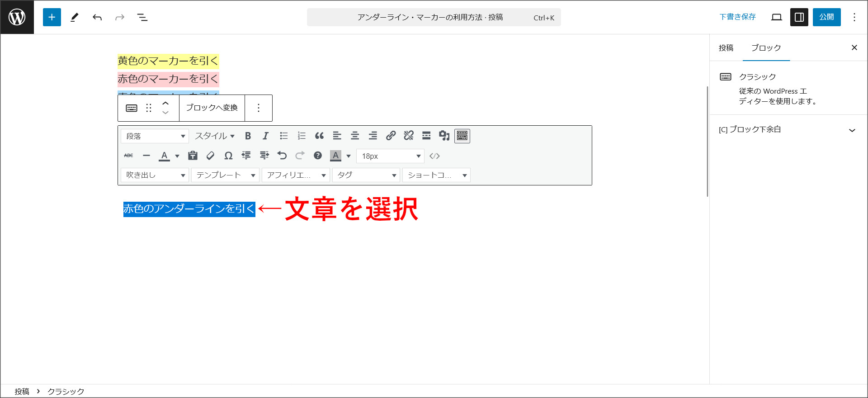Switch to the 投稿 sidebar tab
This screenshot has height=398, width=868.
726,48
